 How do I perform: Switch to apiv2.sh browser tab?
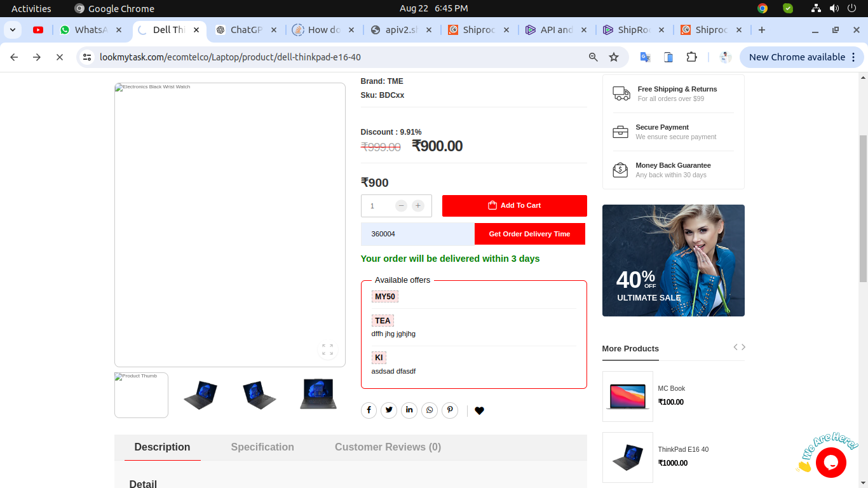402,30
